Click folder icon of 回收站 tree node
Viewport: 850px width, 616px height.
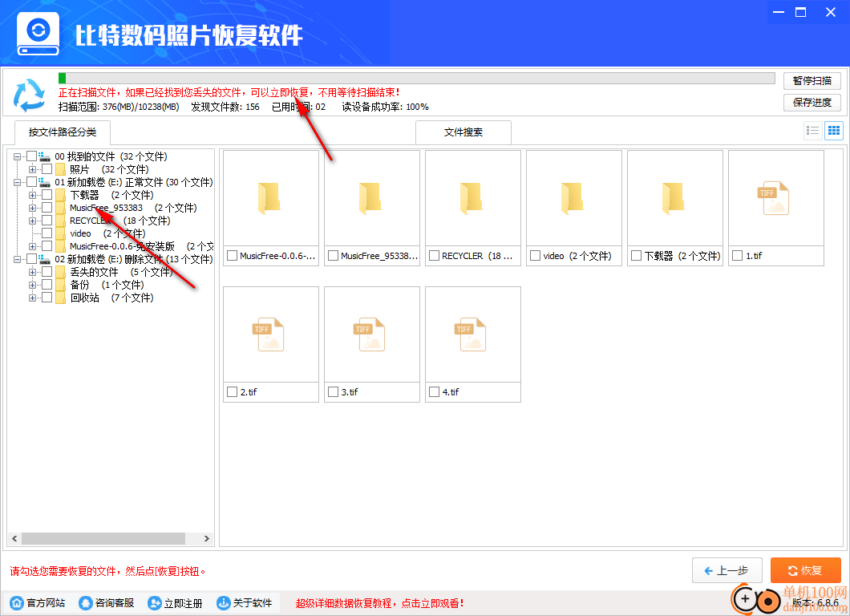coord(60,298)
